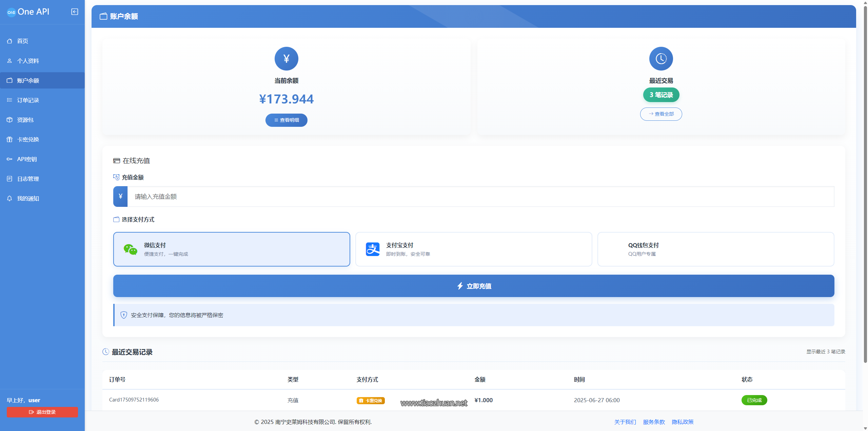Click the clock icon beside 最近交易记录
The width and height of the screenshot is (868, 431).
coord(106,352)
